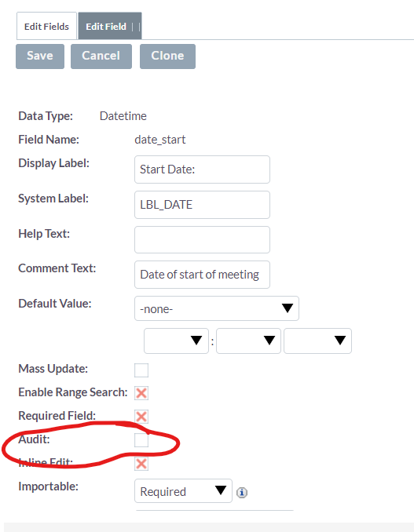Focus the System Label input field
This screenshot has height=532, width=414.
coord(202,205)
